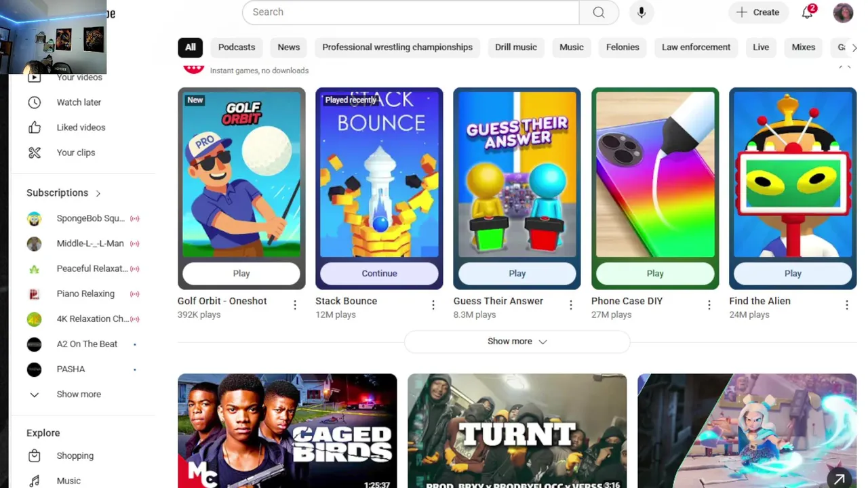Click Golf Orbit - Oneshot title text
This screenshot has width=868, height=488.
tap(222, 301)
